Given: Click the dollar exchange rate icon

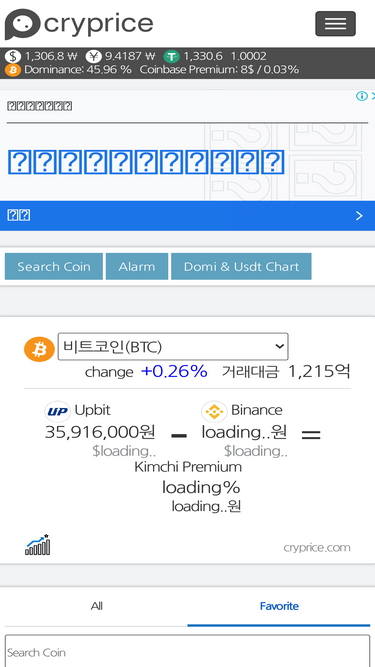Looking at the screenshot, I should coord(13,56).
